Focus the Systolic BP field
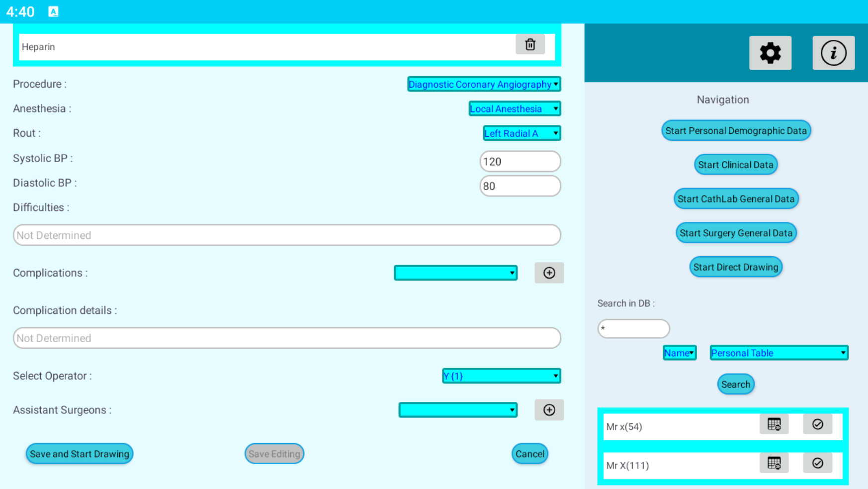 [x=520, y=162]
